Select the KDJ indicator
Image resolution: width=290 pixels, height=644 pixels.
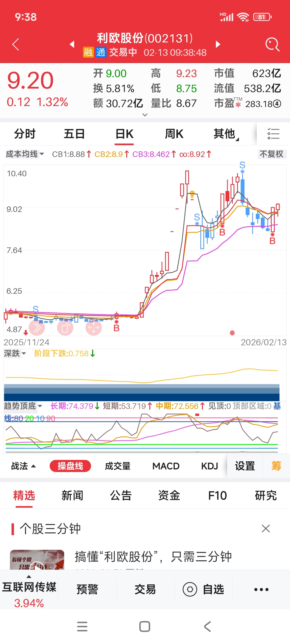point(209,466)
